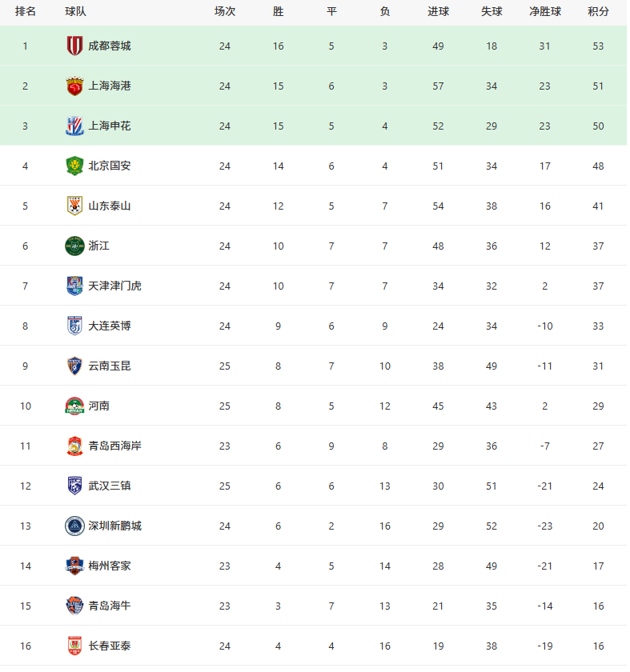630x672 pixels.
Task: Click the 梅州客家 team badge
Action: pyautogui.click(x=74, y=566)
